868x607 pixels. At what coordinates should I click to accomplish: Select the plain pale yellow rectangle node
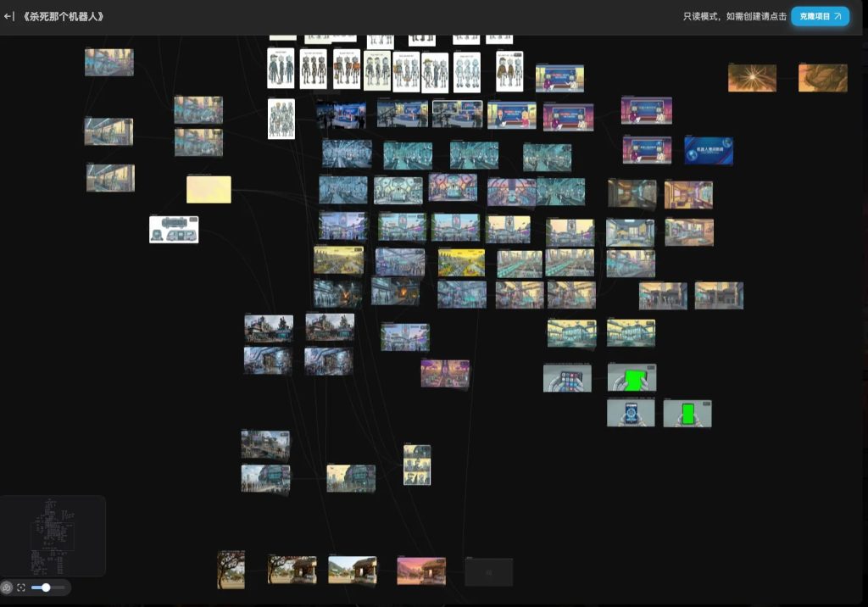click(x=209, y=189)
